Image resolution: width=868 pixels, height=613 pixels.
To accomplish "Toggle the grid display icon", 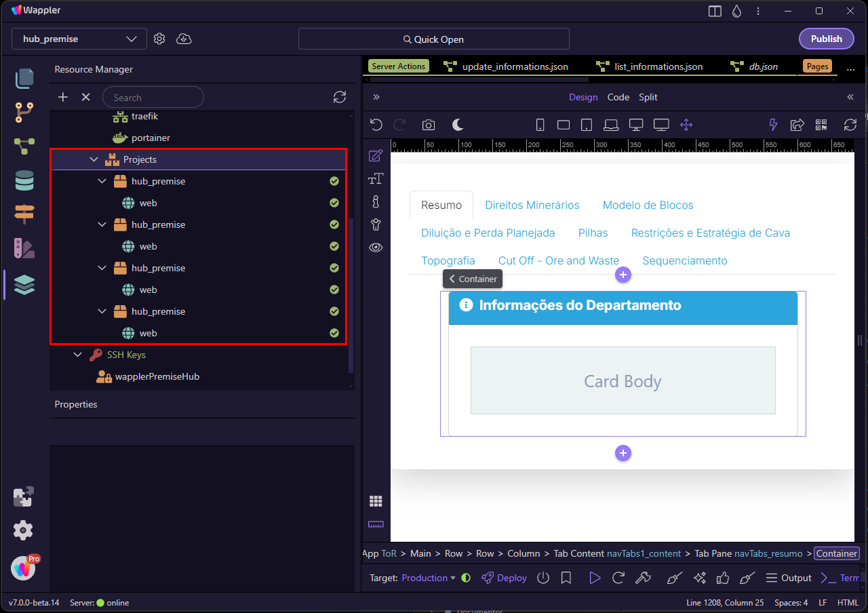I will click(376, 501).
